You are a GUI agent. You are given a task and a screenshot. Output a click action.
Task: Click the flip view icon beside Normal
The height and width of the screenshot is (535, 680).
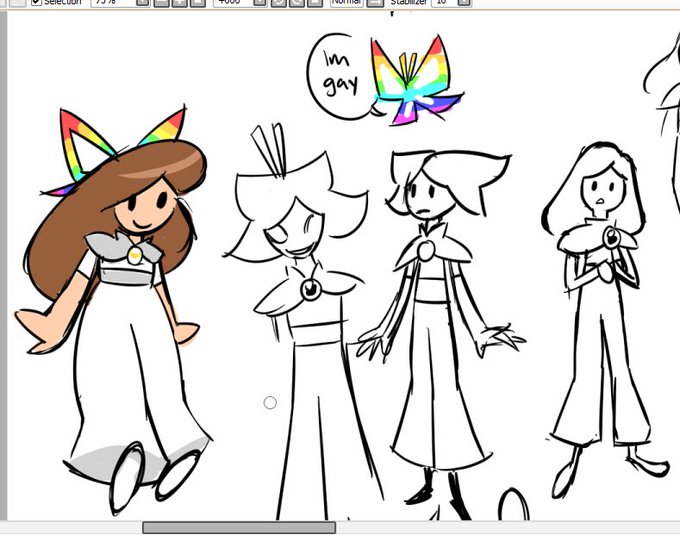(x=375, y=2)
